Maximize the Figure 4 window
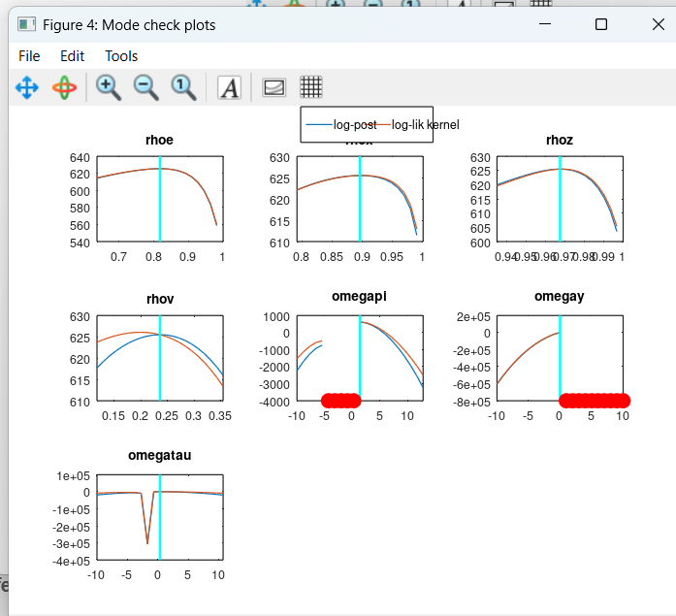The height and width of the screenshot is (616, 676). pyautogui.click(x=601, y=24)
